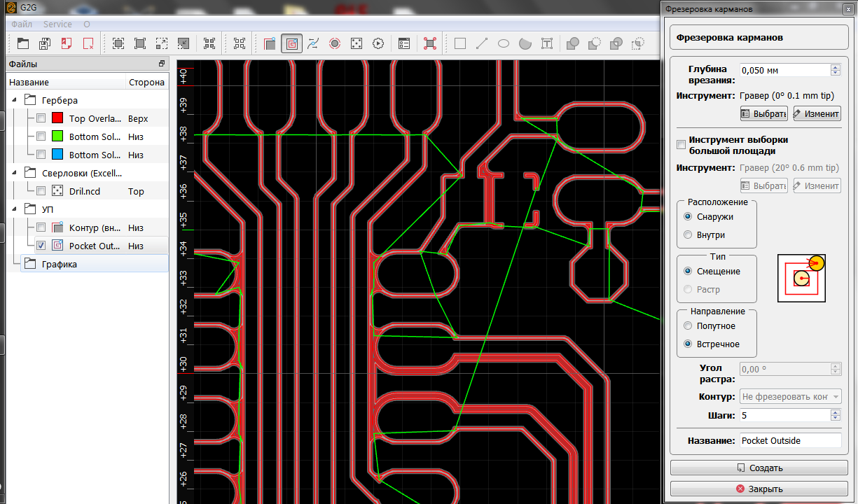
Task: Click the wavy path toolpath icon
Action: pos(313,43)
